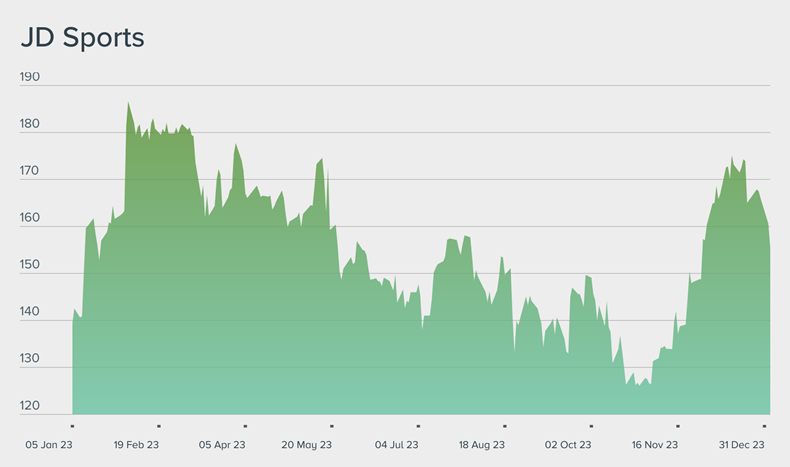Select the 31 Dec 23 date label
Screen dimensions: 790x467
741,445
